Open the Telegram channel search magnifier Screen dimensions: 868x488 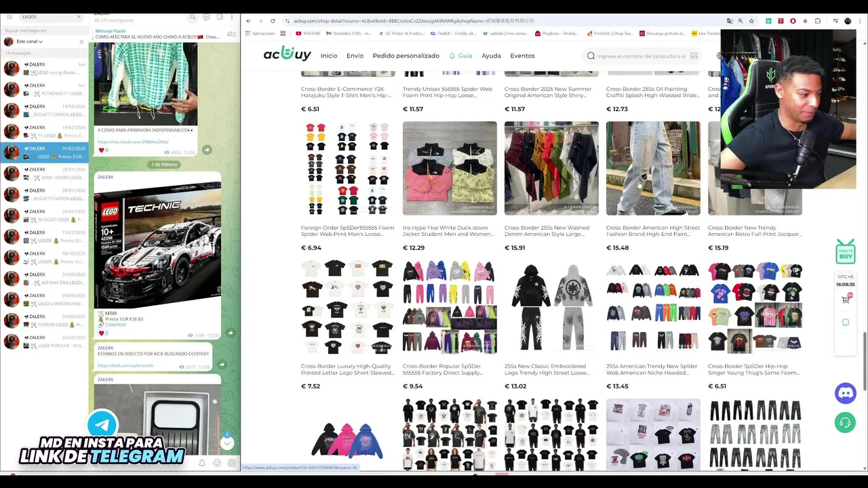pyautogui.click(x=193, y=17)
